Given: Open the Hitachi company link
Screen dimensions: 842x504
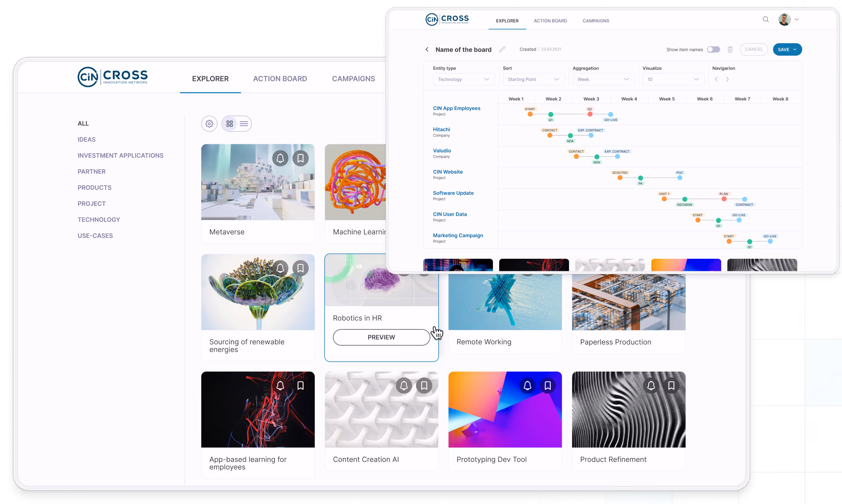Looking at the screenshot, I should pos(441,129).
